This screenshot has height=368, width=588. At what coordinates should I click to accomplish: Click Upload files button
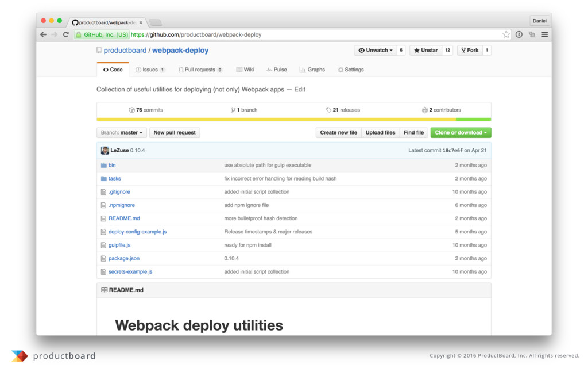[x=380, y=133]
